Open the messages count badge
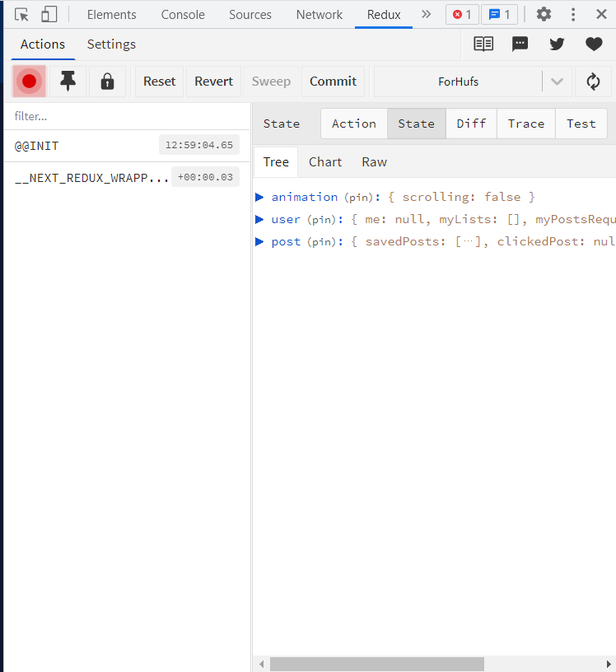Viewport: 616px width, 672px height. 499,15
